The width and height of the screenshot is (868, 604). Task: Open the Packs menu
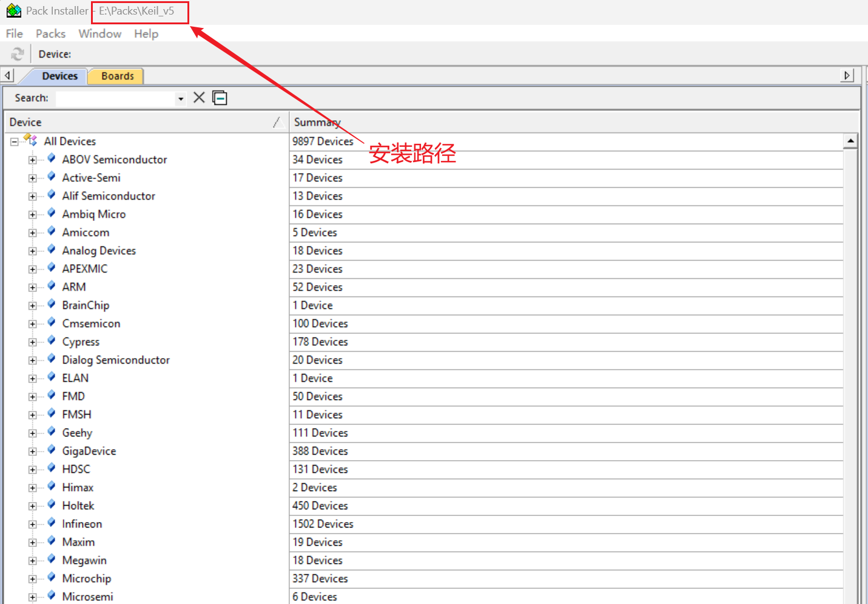pyautogui.click(x=50, y=33)
